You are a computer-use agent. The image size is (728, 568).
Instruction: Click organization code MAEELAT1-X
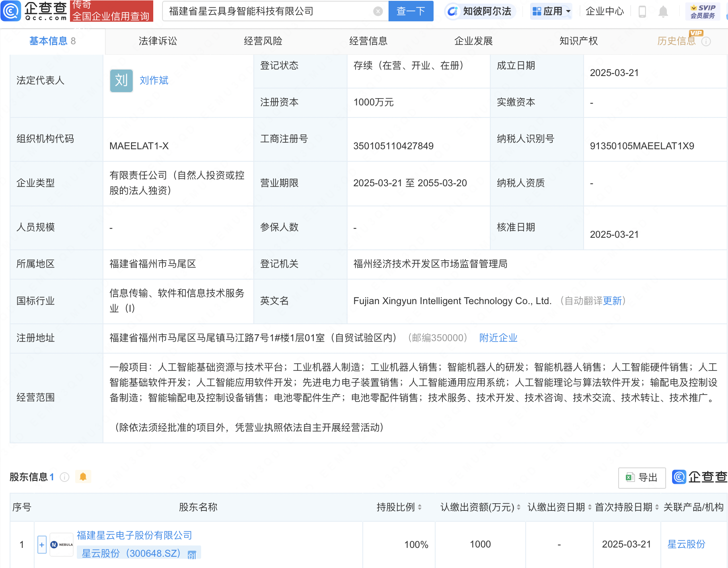click(x=139, y=146)
